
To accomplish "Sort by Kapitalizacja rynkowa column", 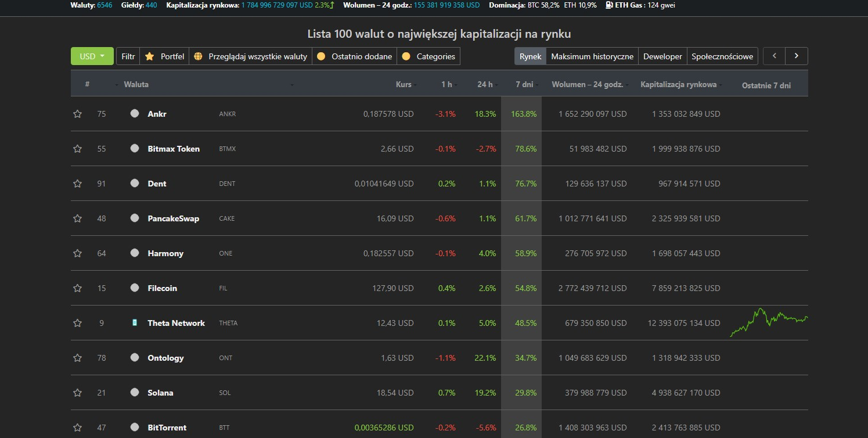I will (x=678, y=84).
